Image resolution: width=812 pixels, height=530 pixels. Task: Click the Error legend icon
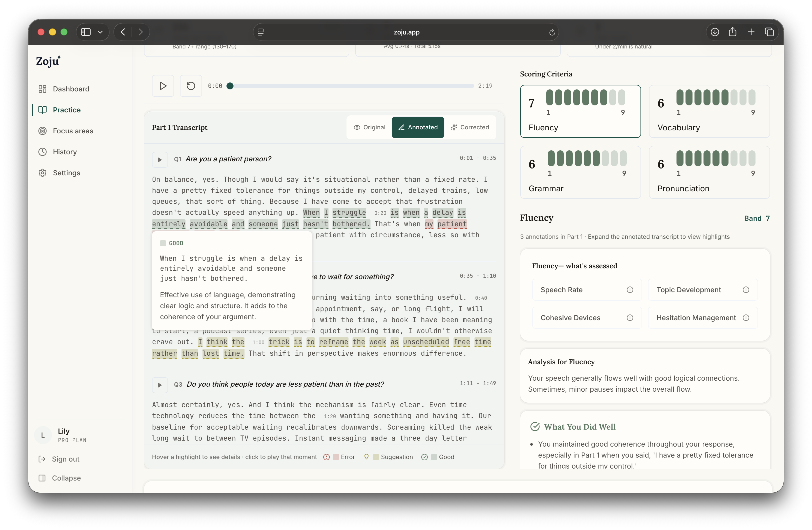click(x=326, y=457)
